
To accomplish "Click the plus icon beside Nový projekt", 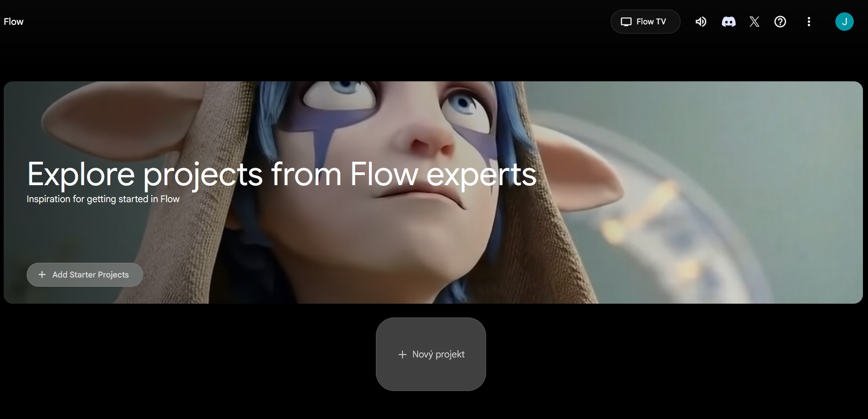I will pyautogui.click(x=402, y=355).
